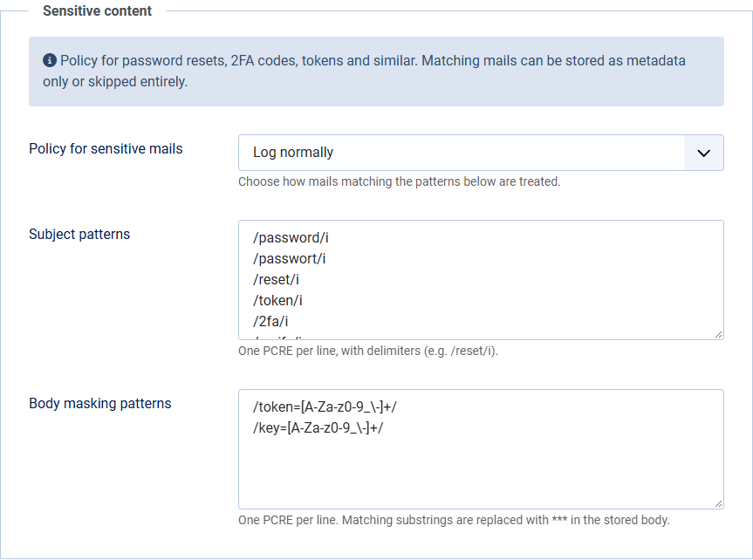Click the /reset/i pattern line
Image resolution: width=753 pixels, height=560 pixels.
pos(276,279)
